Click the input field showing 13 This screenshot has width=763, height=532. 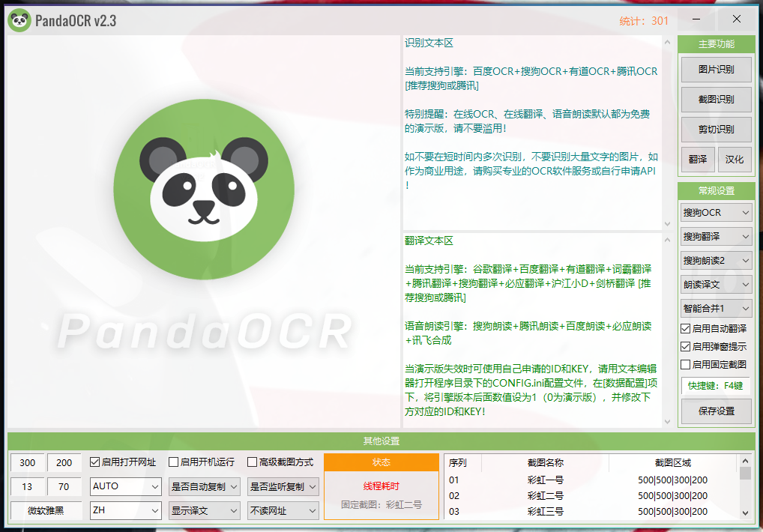pyautogui.click(x=27, y=486)
